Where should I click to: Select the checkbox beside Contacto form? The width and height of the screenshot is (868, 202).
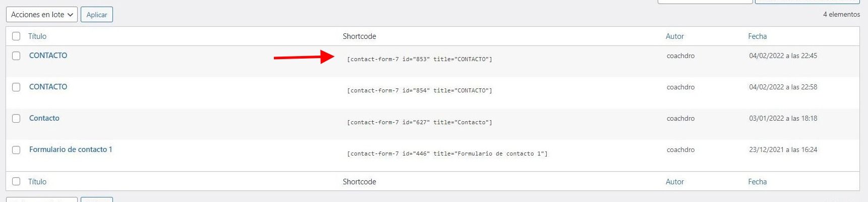[x=16, y=118]
